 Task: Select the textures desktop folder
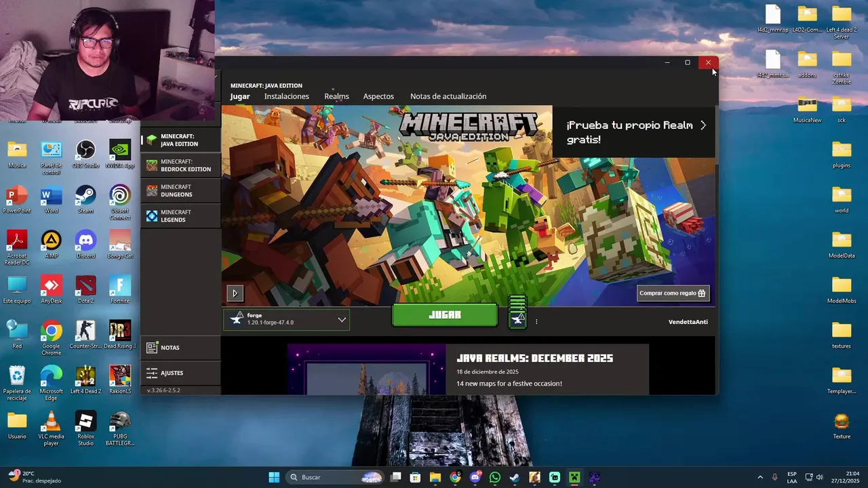tap(842, 335)
